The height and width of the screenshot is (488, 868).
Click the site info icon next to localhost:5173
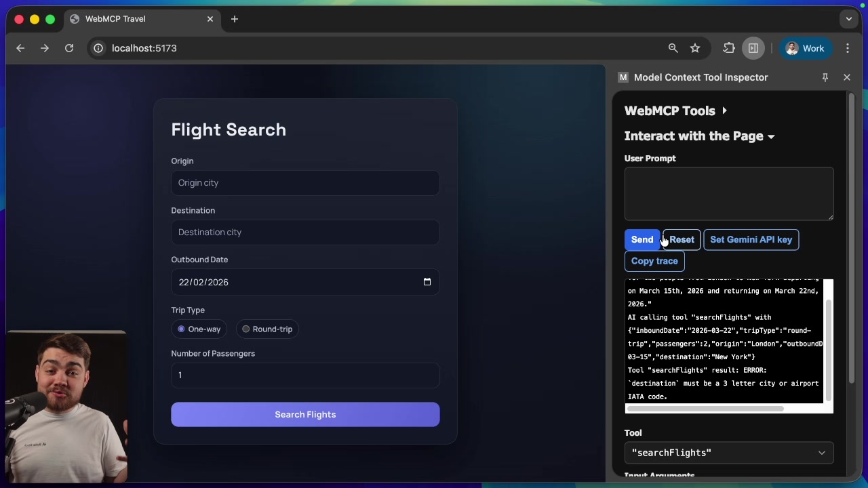pos(98,48)
